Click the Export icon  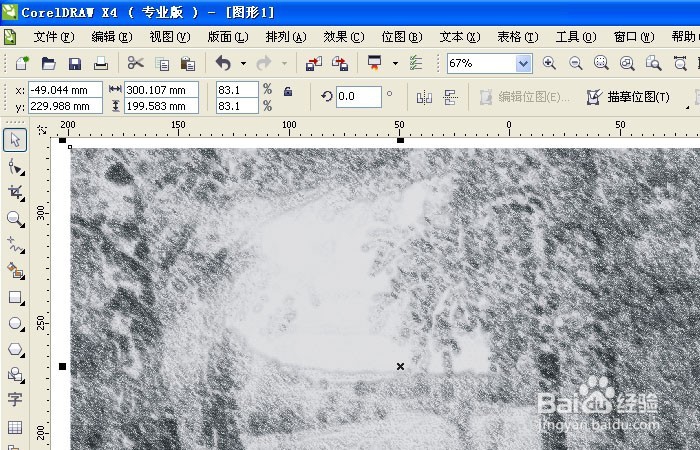point(340,63)
